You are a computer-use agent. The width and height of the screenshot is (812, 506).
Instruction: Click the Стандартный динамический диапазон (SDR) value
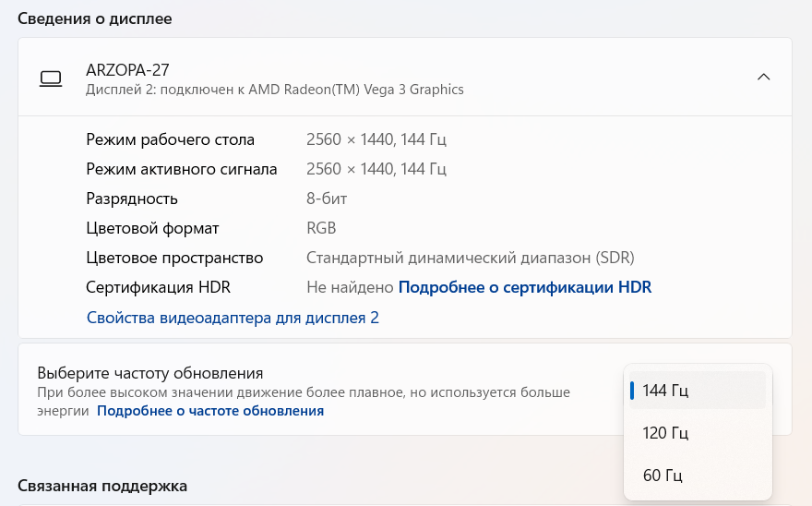pos(470,258)
